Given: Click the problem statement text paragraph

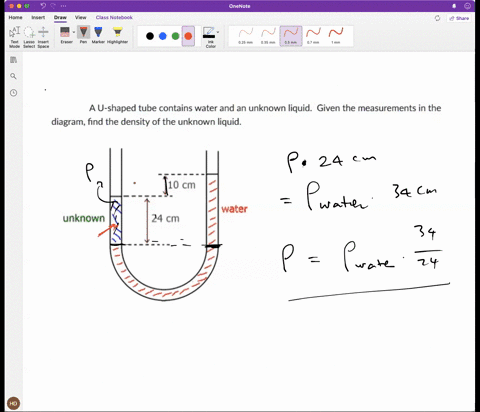Looking at the screenshot, I should [246, 115].
